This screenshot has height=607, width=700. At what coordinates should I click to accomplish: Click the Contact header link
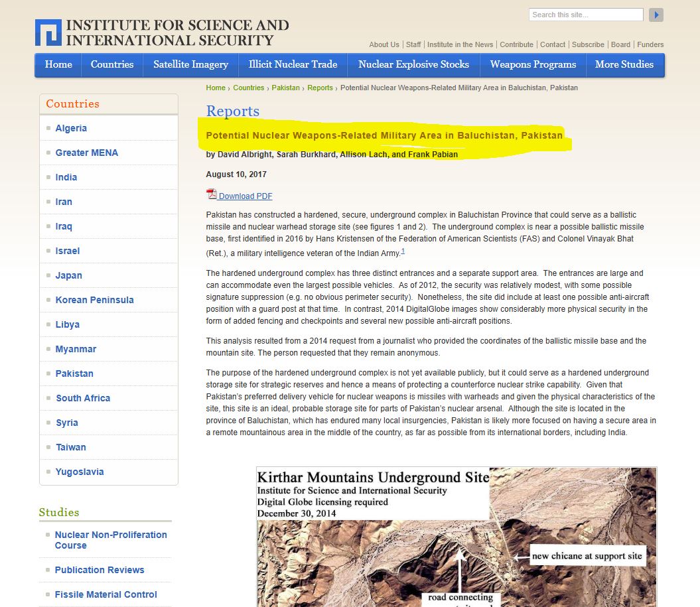(553, 44)
